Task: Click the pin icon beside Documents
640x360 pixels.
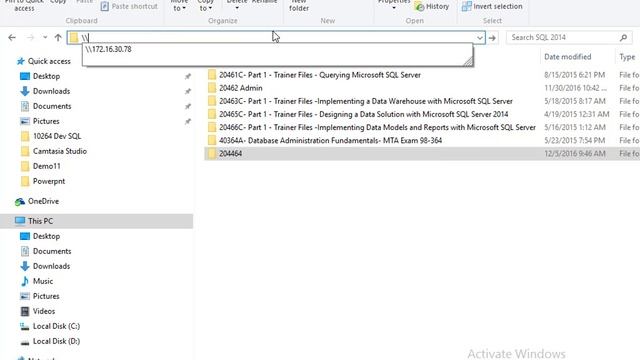Action: click(188, 107)
